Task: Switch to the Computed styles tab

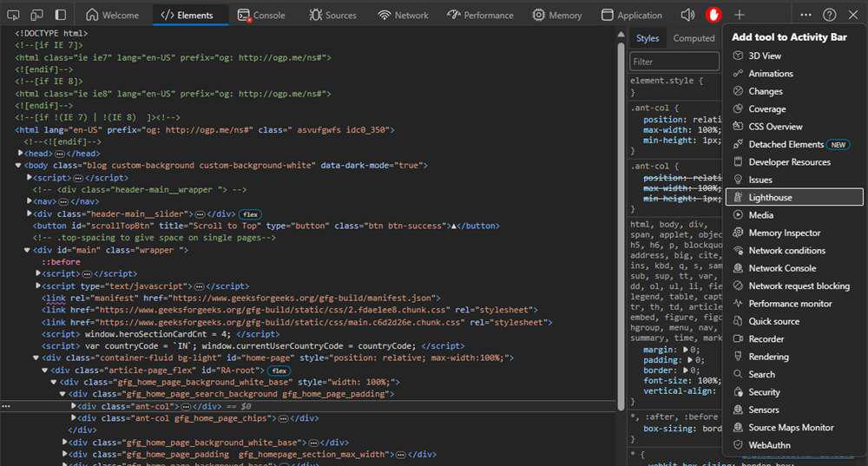Action: (x=694, y=38)
